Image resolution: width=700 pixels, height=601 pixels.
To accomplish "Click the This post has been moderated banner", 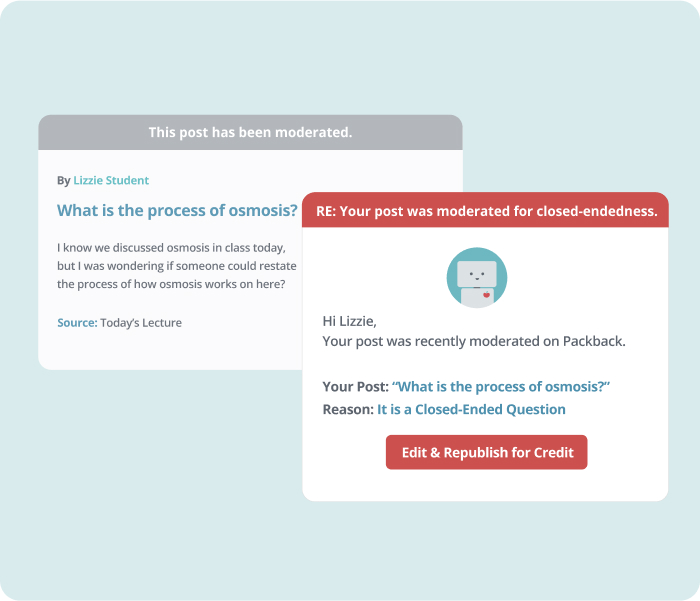I will point(250,132).
